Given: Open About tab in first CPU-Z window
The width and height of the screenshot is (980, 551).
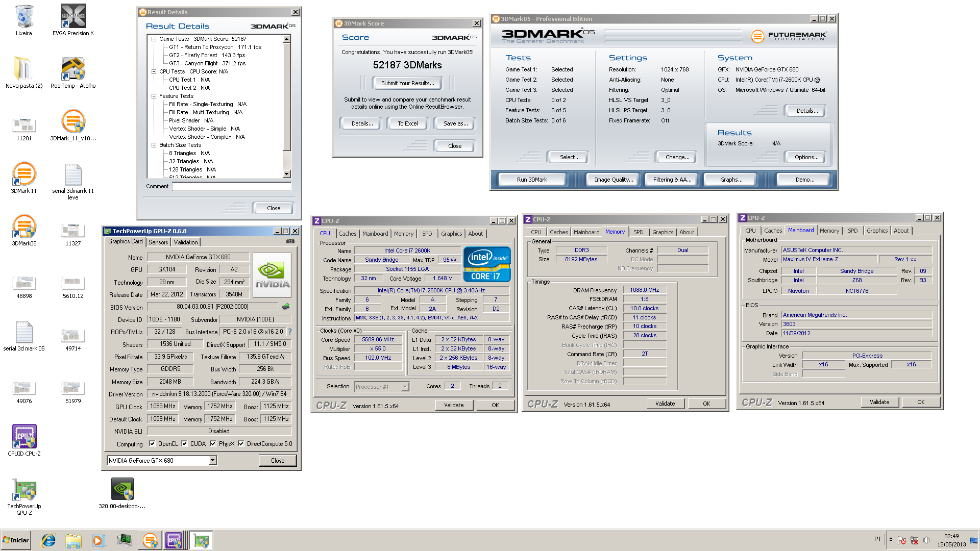Looking at the screenshot, I should (x=476, y=234).
